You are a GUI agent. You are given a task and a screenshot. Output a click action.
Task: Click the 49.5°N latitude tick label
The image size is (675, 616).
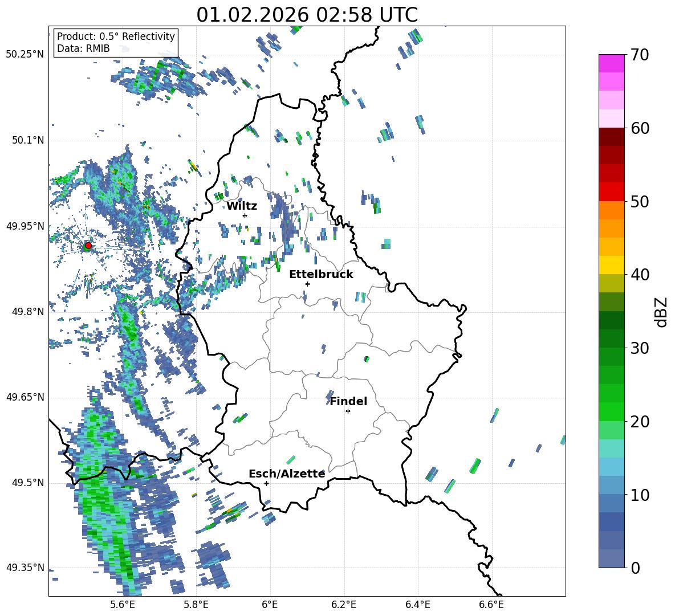coord(28,483)
